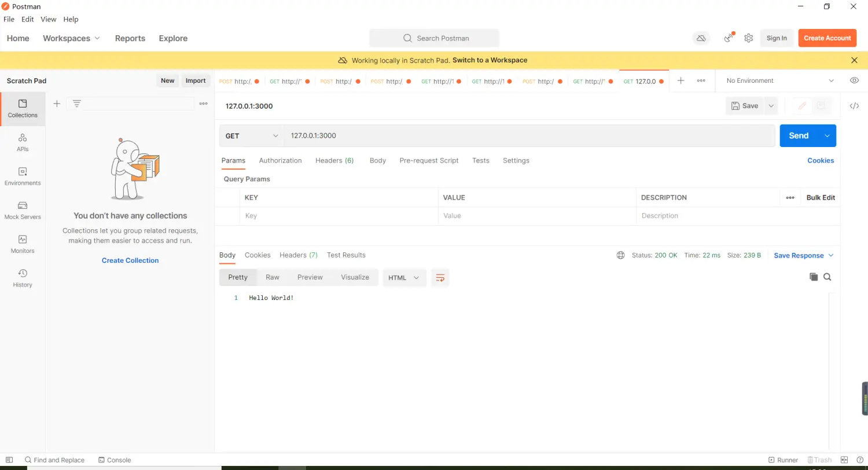The width and height of the screenshot is (868, 470).
Task: Switch to the Authorization request tab
Action: coord(280,160)
